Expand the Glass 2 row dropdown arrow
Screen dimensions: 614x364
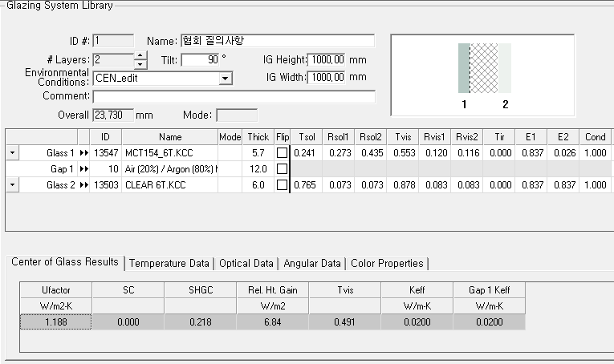pyautogui.click(x=12, y=185)
